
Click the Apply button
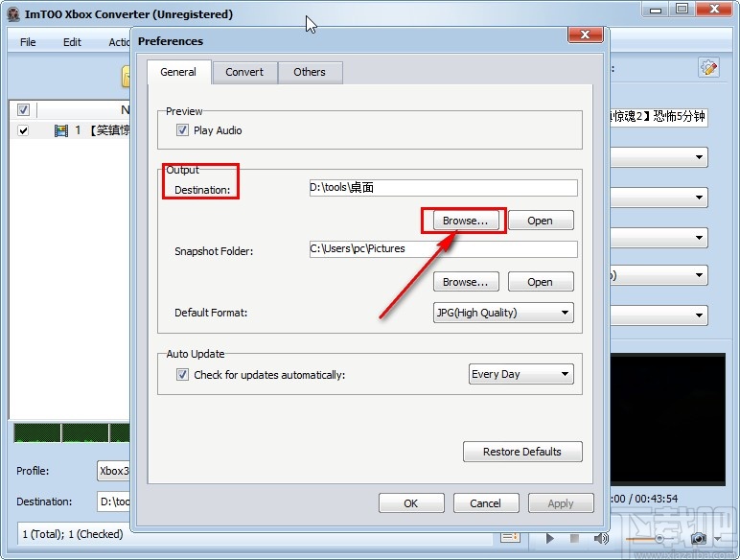point(561,503)
